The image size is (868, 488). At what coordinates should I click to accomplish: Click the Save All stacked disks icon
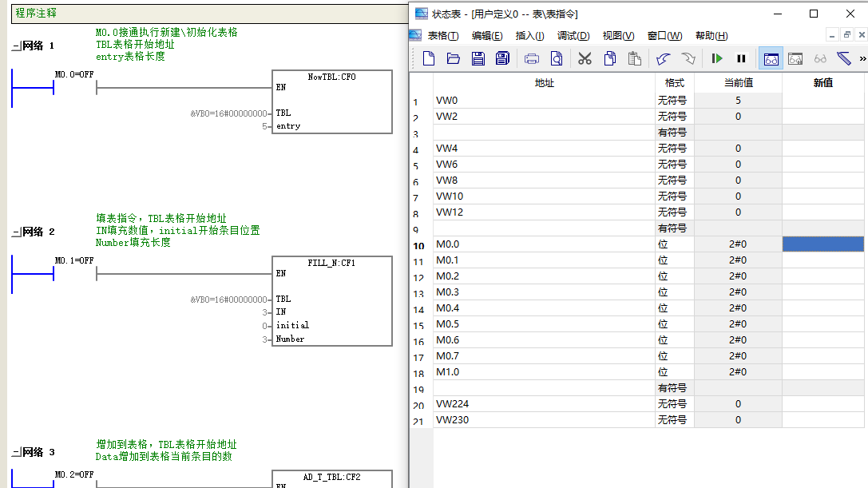(502, 58)
